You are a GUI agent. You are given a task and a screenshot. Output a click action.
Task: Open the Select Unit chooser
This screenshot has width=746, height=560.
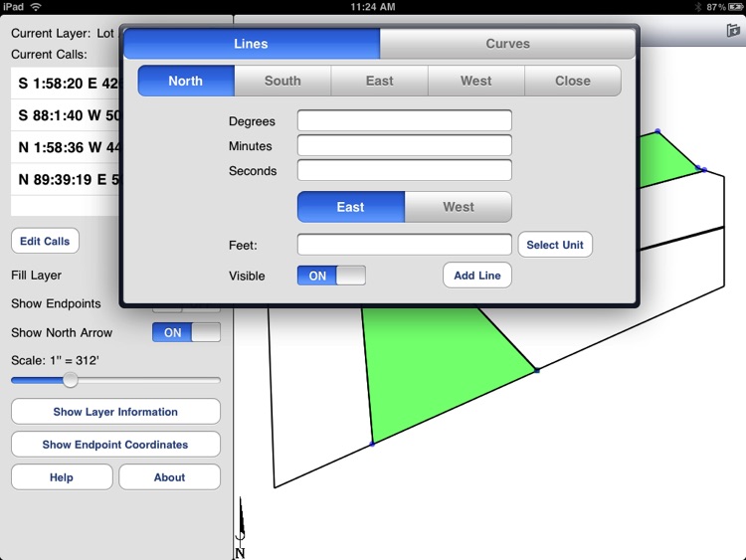(555, 245)
